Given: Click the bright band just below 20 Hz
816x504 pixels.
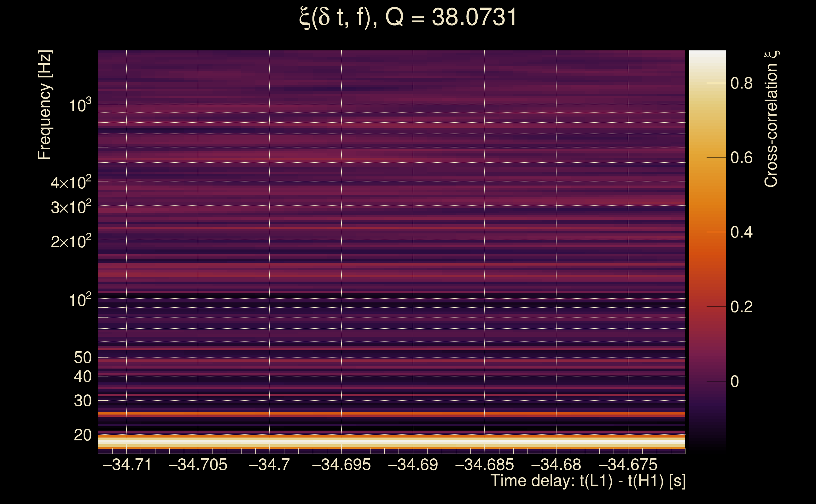Looking at the screenshot, I should click(x=391, y=442).
